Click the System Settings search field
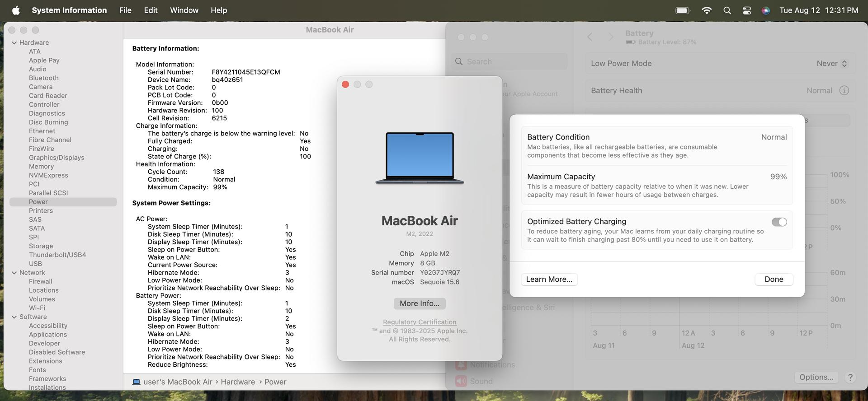 [509, 62]
